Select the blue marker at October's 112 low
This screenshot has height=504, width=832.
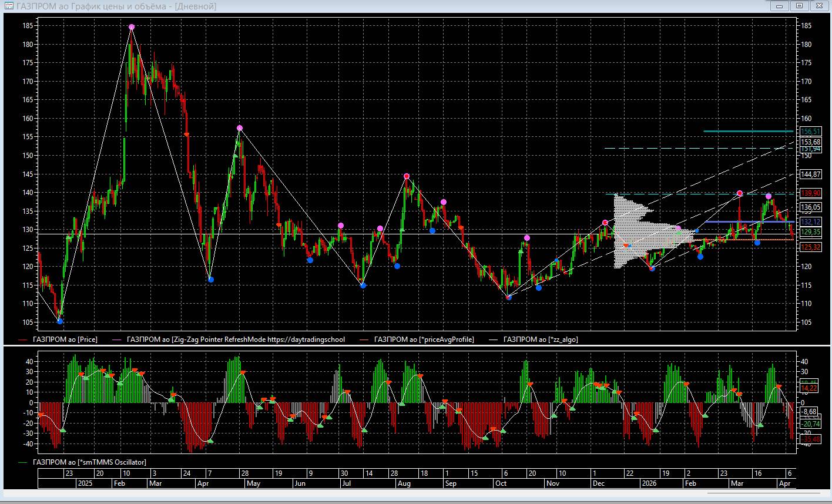(x=509, y=297)
